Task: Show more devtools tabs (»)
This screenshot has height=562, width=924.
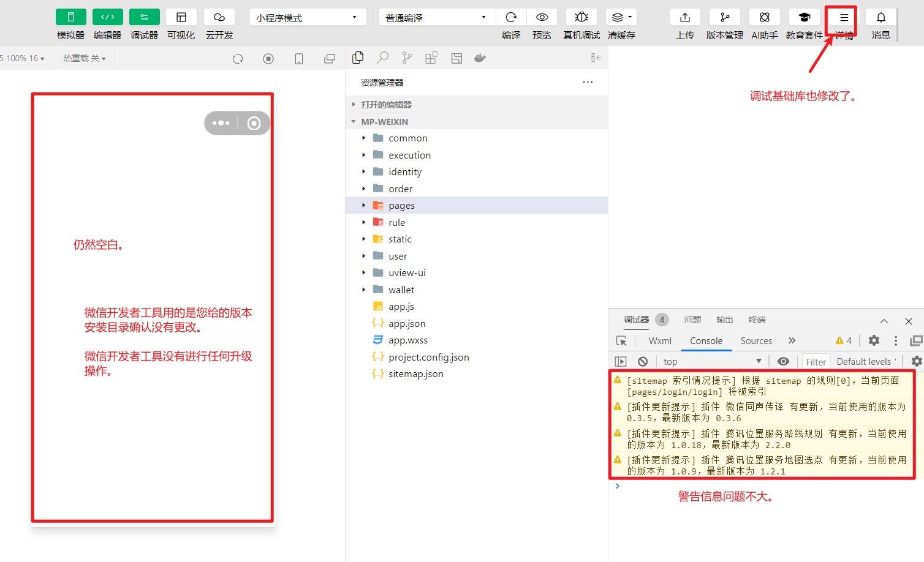Action: click(792, 340)
